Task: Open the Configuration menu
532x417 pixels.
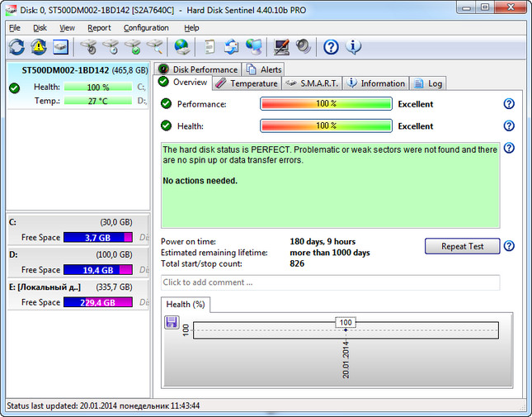Action: pyautogui.click(x=146, y=28)
